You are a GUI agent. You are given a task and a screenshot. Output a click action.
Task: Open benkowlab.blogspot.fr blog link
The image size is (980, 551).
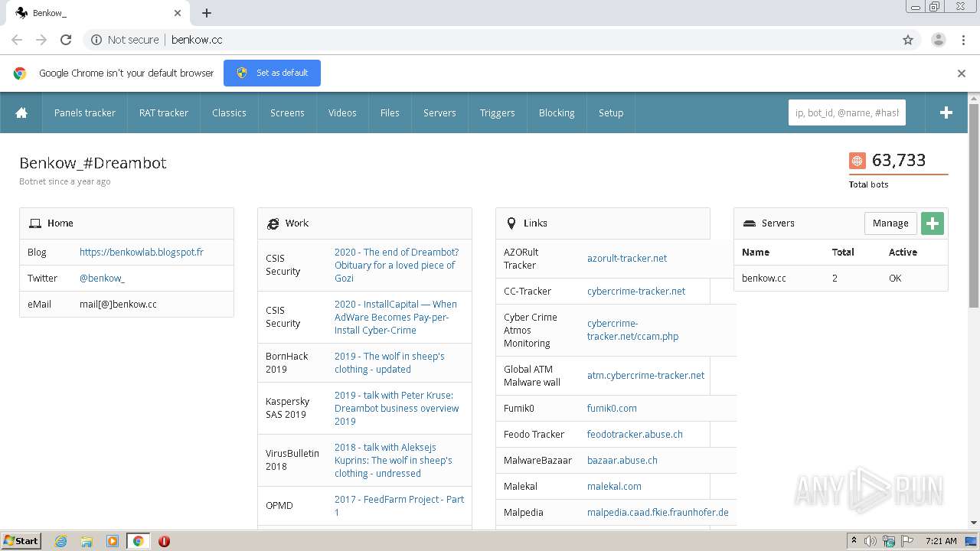point(142,252)
